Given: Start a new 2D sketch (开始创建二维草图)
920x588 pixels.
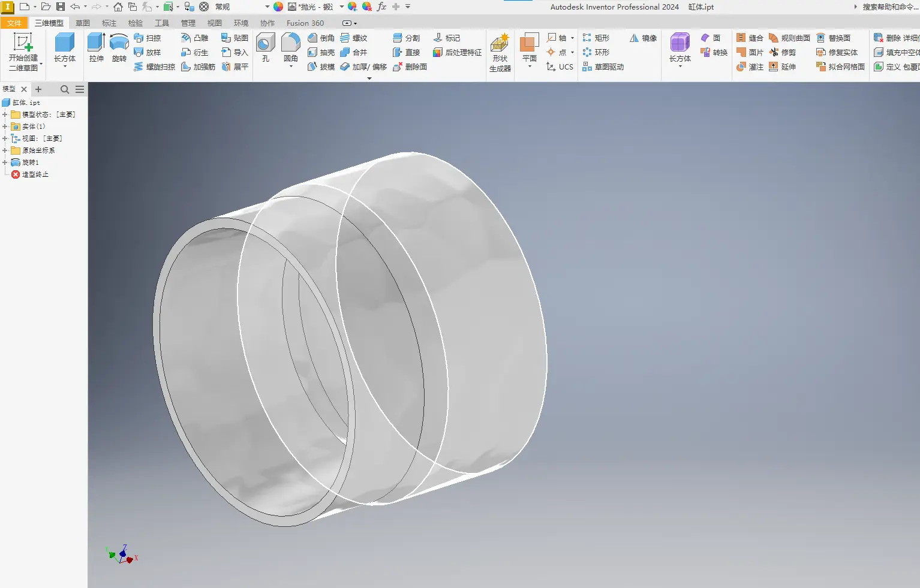Looking at the screenshot, I should coord(23,52).
